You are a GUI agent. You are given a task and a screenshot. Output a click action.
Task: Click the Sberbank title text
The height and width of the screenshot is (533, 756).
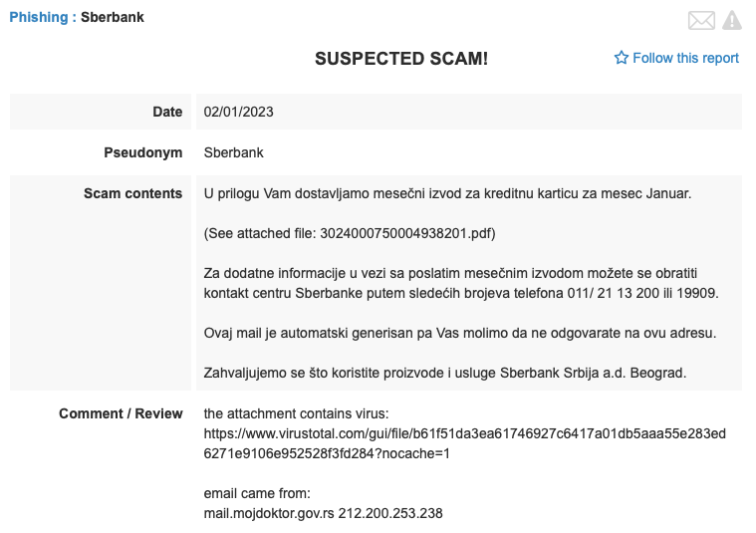pyautogui.click(x=113, y=17)
